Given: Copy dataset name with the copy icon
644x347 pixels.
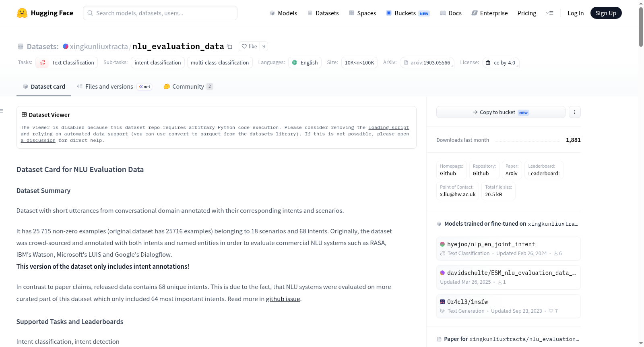Looking at the screenshot, I should point(229,46).
